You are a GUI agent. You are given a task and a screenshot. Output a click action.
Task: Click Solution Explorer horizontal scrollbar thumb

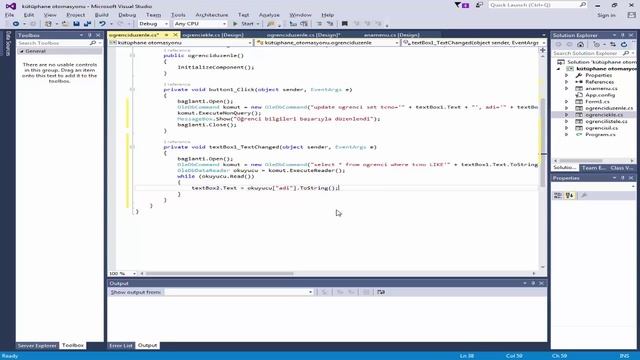pos(580,161)
